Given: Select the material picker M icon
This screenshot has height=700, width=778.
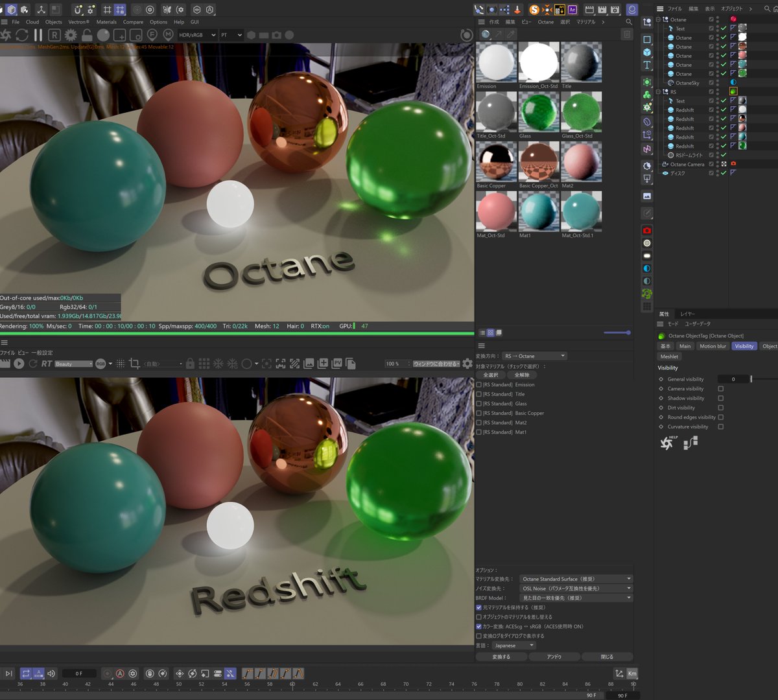Looking at the screenshot, I should [168, 35].
